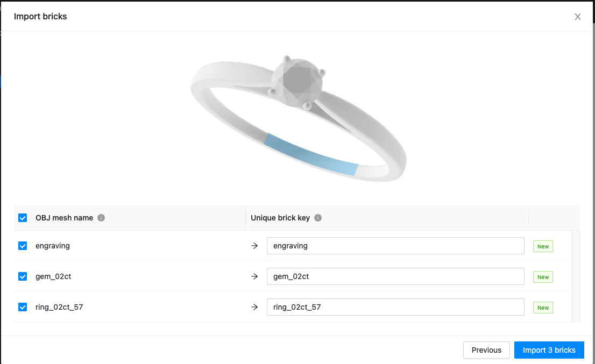Toggle the select-all checkbox in the table header
The width and height of the screenshot is (595, 364).
click(23, 218)
